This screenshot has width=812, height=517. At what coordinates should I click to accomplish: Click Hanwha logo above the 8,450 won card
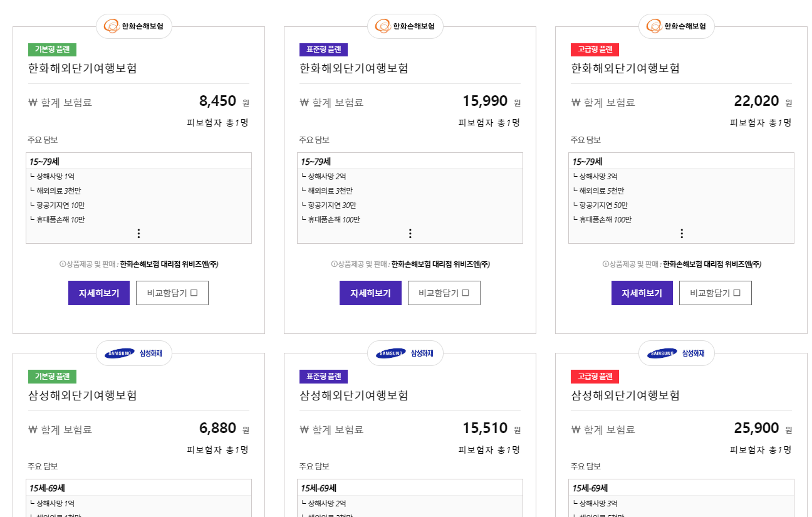point(133,26)
